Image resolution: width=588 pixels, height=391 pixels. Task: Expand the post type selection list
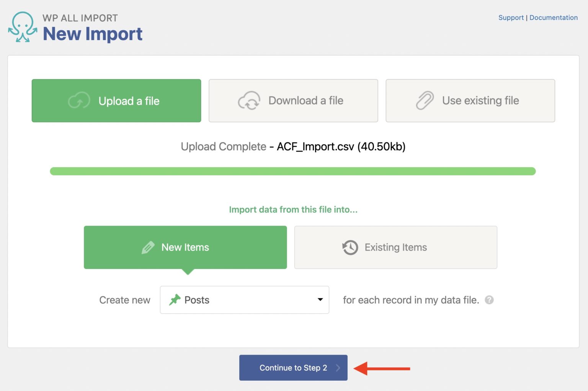coord(244,300)
